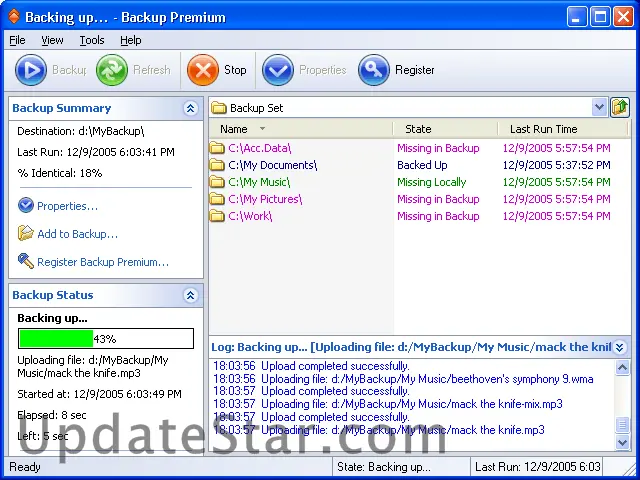The width and height of the screenshot is (640, 480).
Task: Click the 12/9/2005 5:37:52 PM time cell
Action: coord(556,165)
